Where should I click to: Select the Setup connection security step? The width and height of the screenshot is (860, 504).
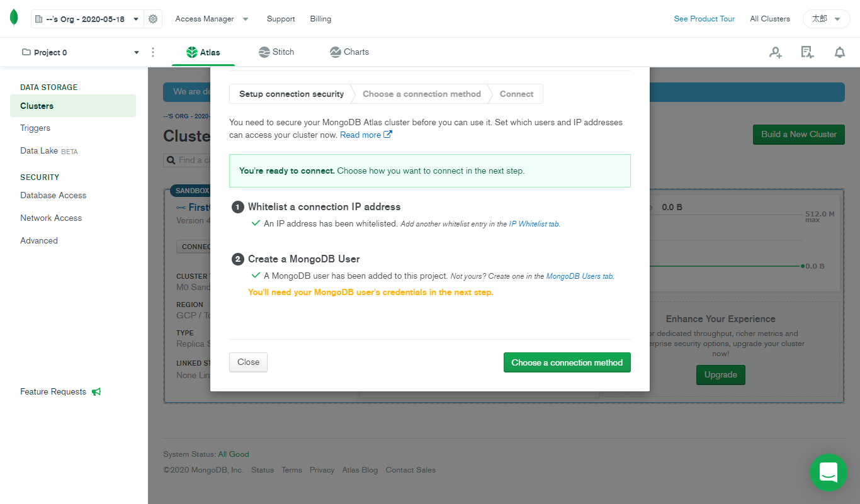291,94
